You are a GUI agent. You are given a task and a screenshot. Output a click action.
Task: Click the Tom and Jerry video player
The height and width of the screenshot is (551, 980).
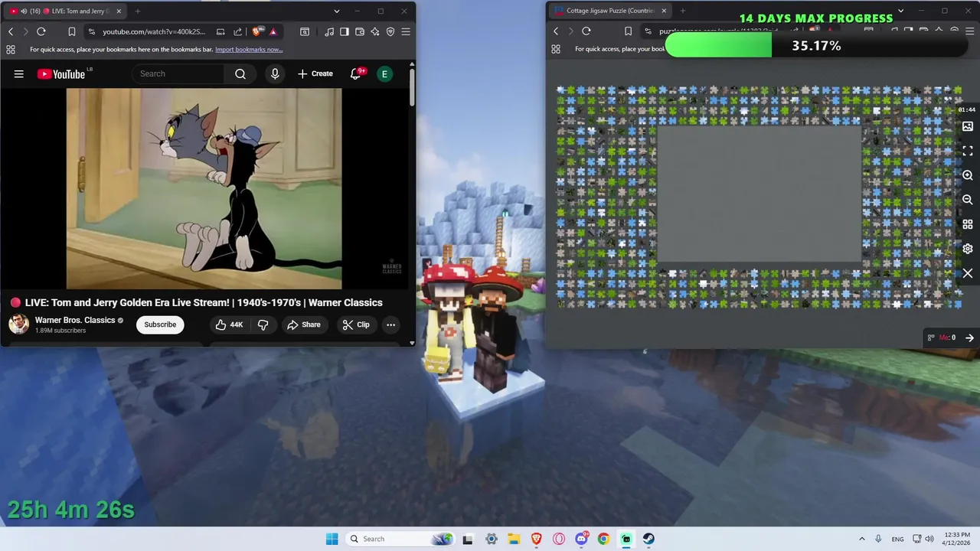point(204,188)
